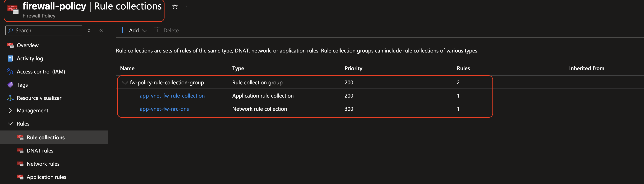644x184 pixels.
Task: Expand the Management section
Action: 10,110
